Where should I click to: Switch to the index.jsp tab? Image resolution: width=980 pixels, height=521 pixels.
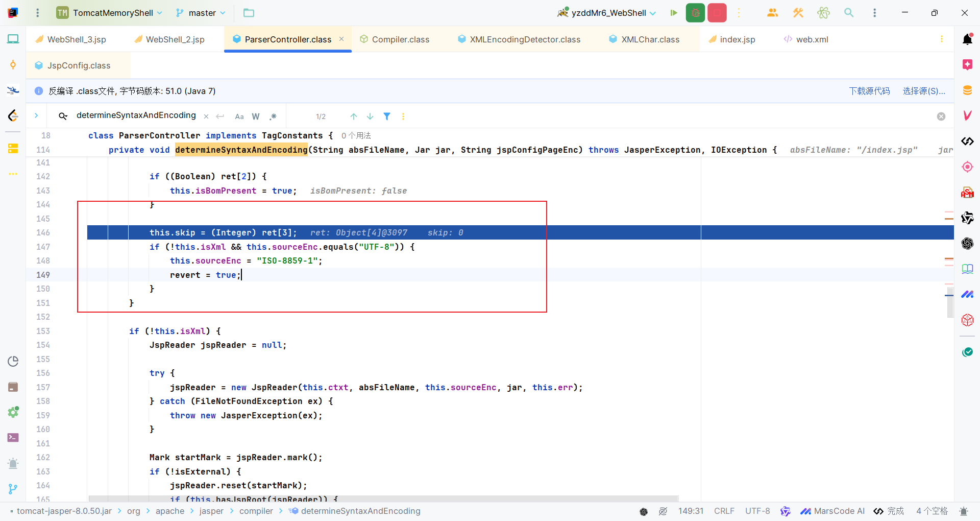732,39
